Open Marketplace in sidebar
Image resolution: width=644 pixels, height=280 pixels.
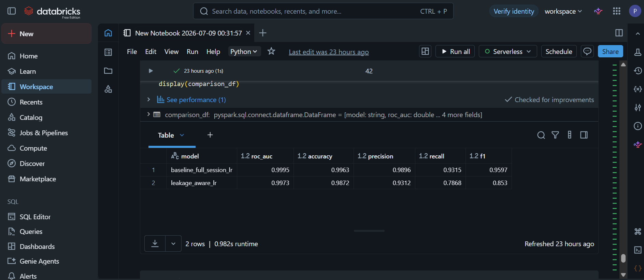[x=46, y=179]
